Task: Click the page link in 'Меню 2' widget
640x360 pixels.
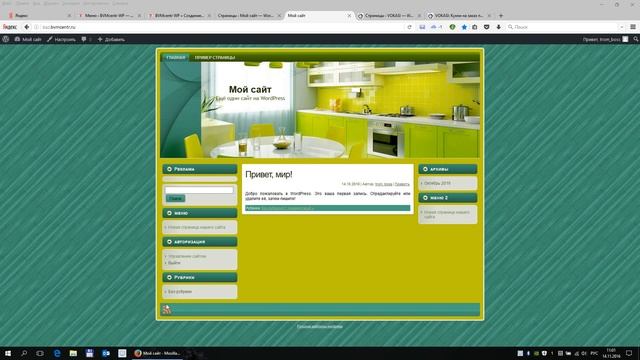Action: [x=446, y=215]
